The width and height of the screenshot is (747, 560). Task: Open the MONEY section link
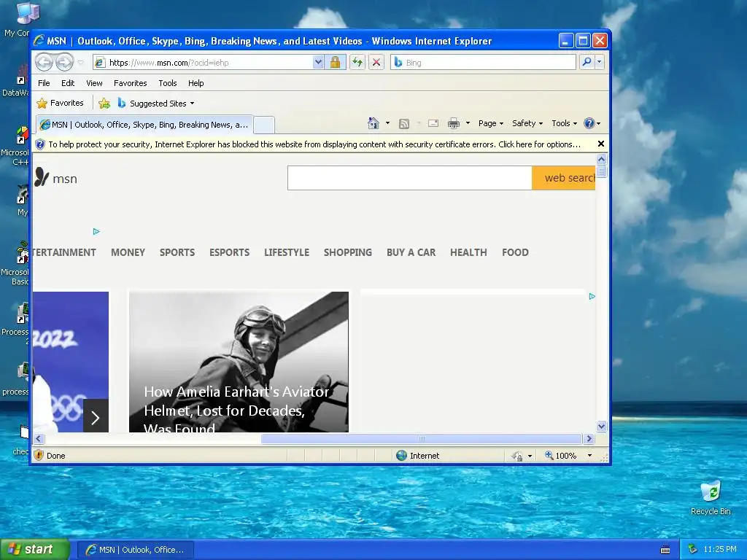tap(128, 252)
